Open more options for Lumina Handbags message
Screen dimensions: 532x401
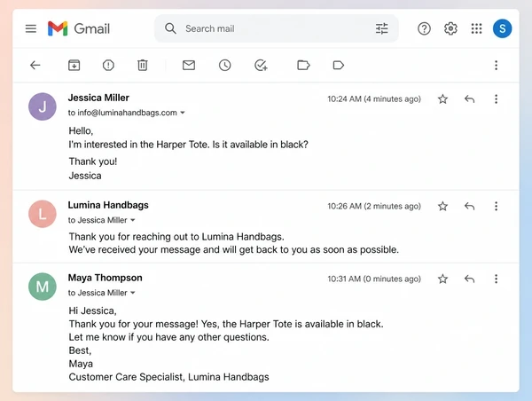click(496, 206)
